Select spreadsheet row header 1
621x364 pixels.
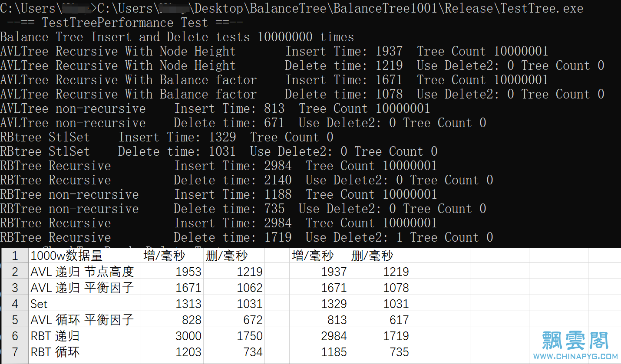15,256
